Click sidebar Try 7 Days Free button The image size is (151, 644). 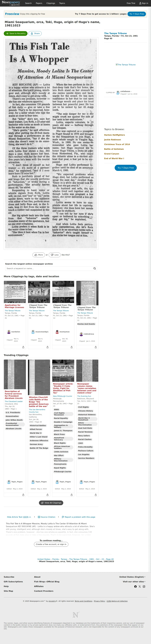126,168
